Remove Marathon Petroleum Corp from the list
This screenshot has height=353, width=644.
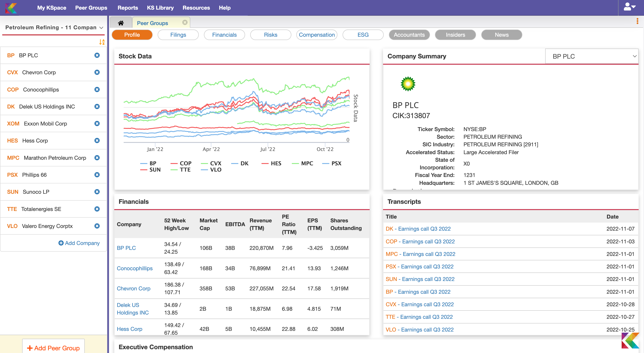[97, 158]
